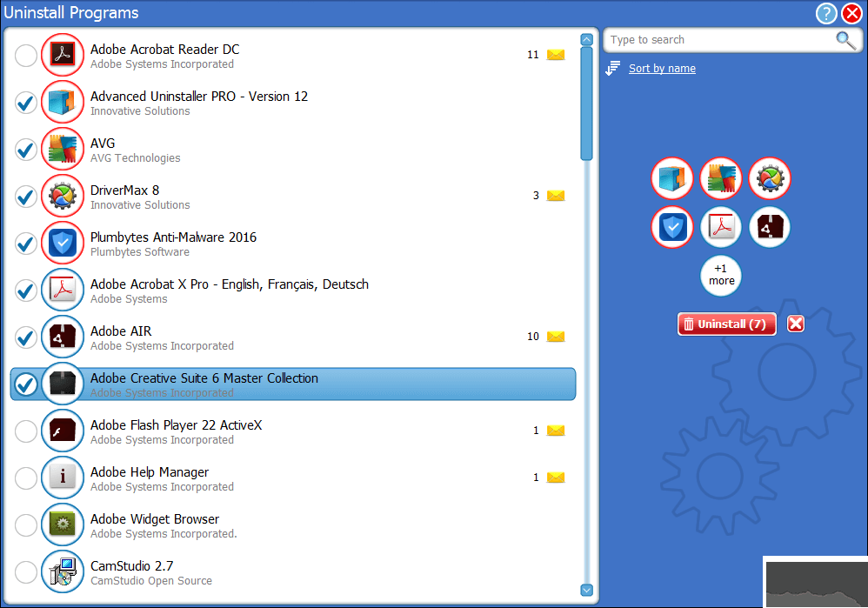Click the help question mark icon
Screen dimensions: 868x608
826,13
